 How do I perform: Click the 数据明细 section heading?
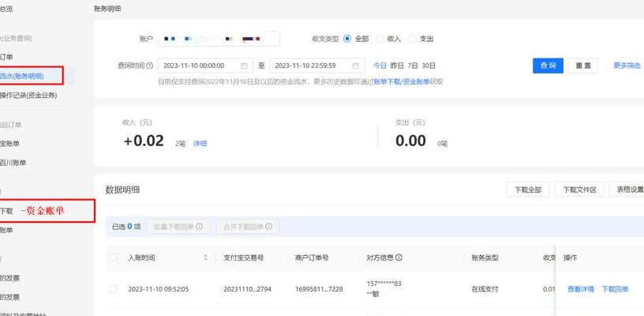pyautogui.click(x=122, y=190)
